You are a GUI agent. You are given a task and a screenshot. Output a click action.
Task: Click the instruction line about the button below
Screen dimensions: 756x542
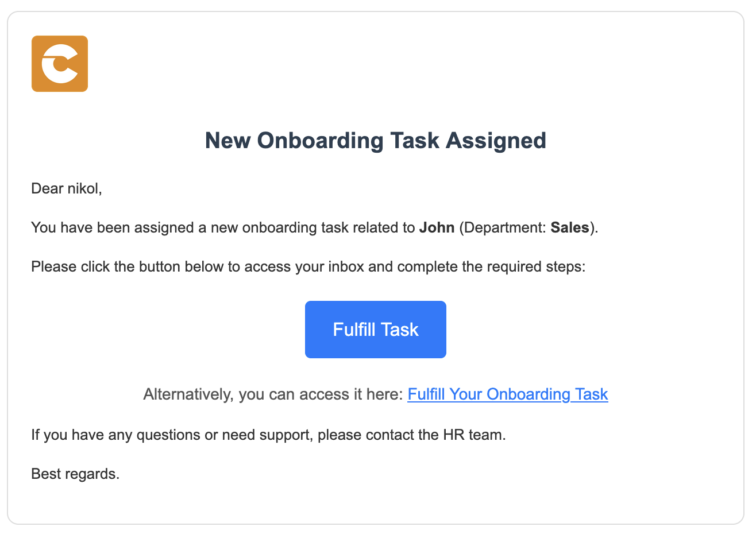[308, 266]
